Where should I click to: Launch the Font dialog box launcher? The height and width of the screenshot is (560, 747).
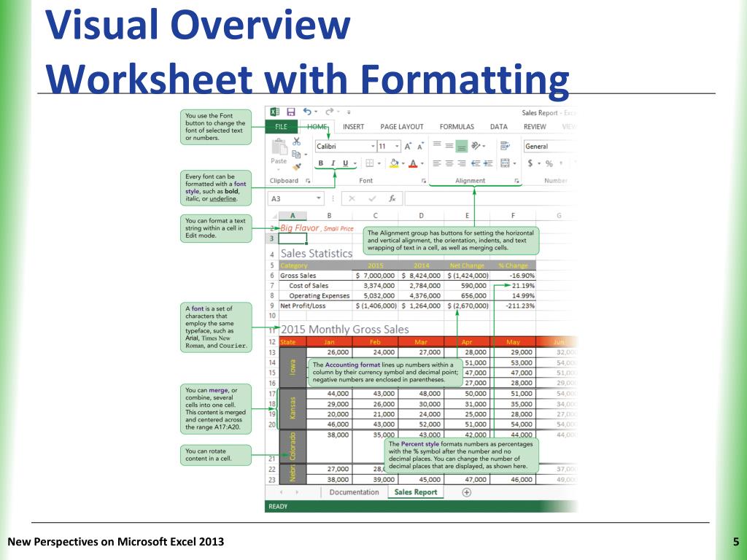(x=424, y=181)
